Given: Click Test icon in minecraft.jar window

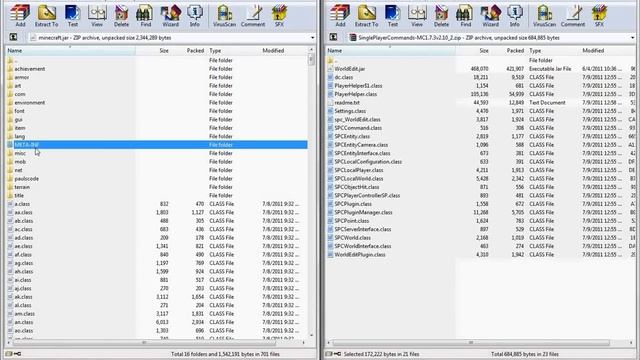Looking at the screenshot, I should [x=73, y=16].
